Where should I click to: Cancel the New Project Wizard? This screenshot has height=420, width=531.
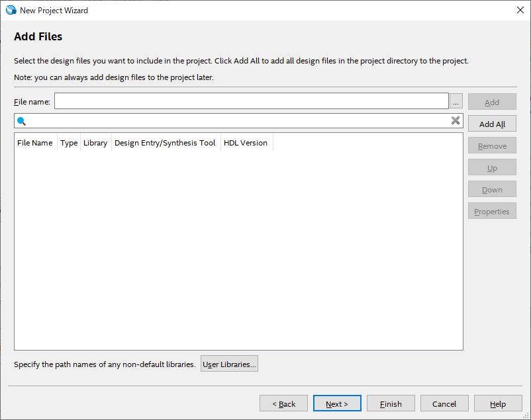click(x=444, y=403)
